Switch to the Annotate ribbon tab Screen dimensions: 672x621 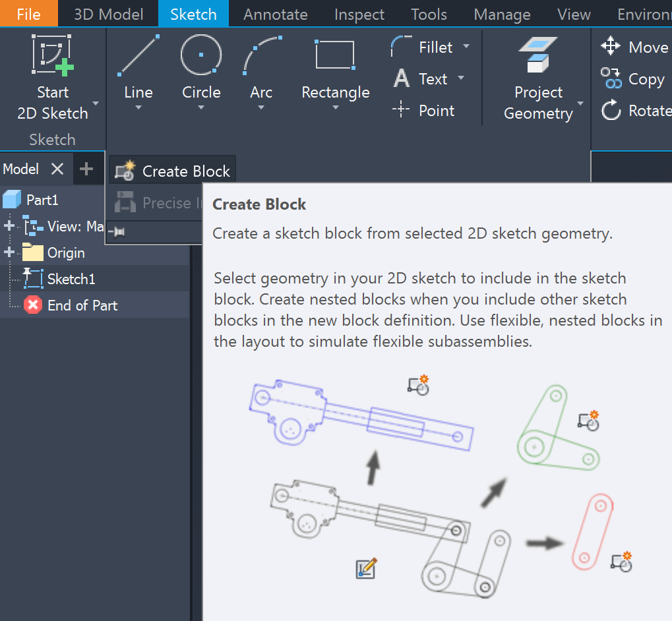pyautogui.click(x=275, y=13)
